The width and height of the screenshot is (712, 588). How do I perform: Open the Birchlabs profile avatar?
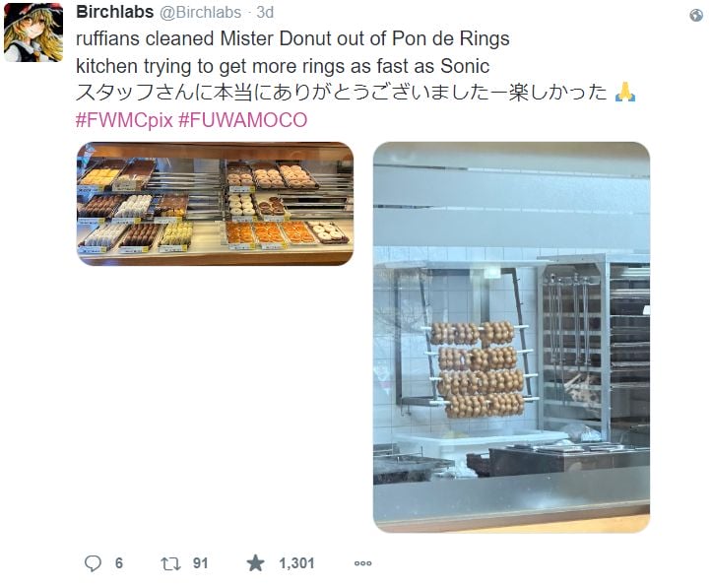[x=33, y=32]
